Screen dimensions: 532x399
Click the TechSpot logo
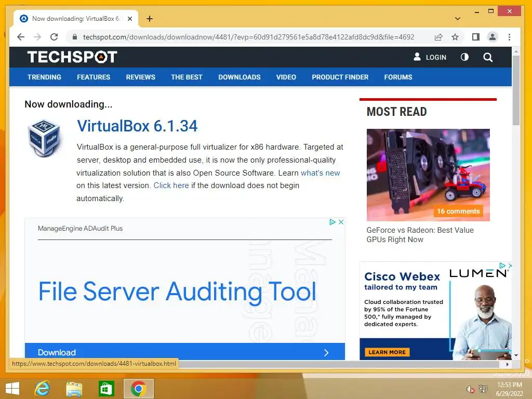tap(72, 57)
